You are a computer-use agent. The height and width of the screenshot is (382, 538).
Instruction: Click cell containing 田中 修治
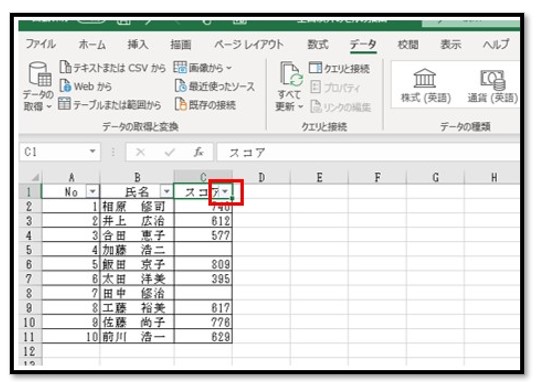tap(137, 293)
